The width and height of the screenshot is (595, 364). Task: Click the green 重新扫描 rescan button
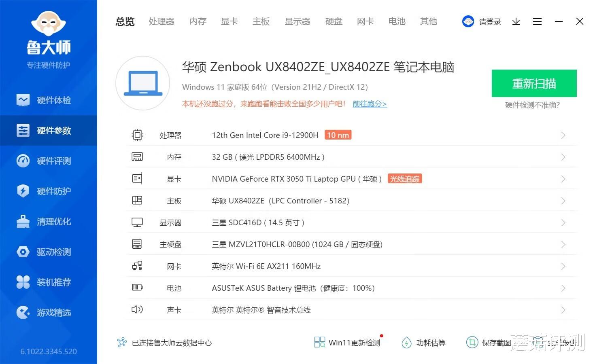coord(534,84)
